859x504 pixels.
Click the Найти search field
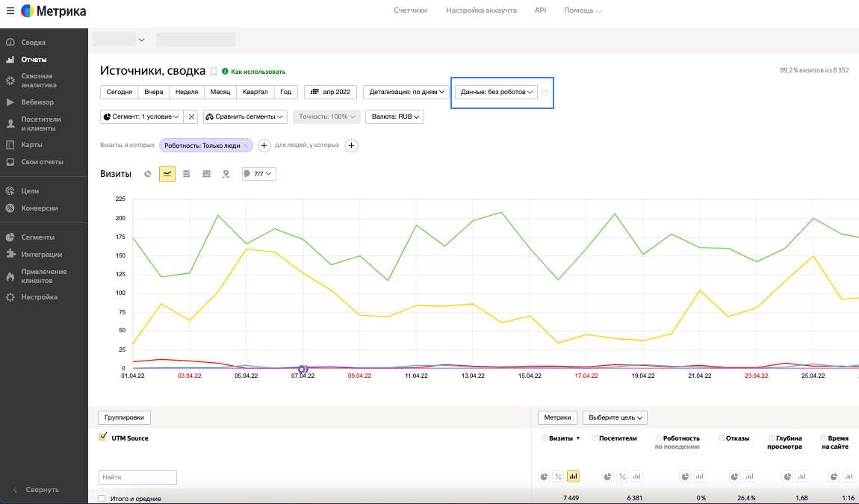(137, 476)
